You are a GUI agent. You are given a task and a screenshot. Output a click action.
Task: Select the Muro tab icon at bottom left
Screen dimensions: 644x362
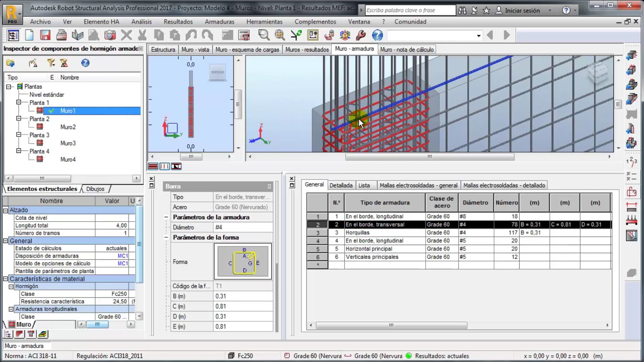coord(11,324)
